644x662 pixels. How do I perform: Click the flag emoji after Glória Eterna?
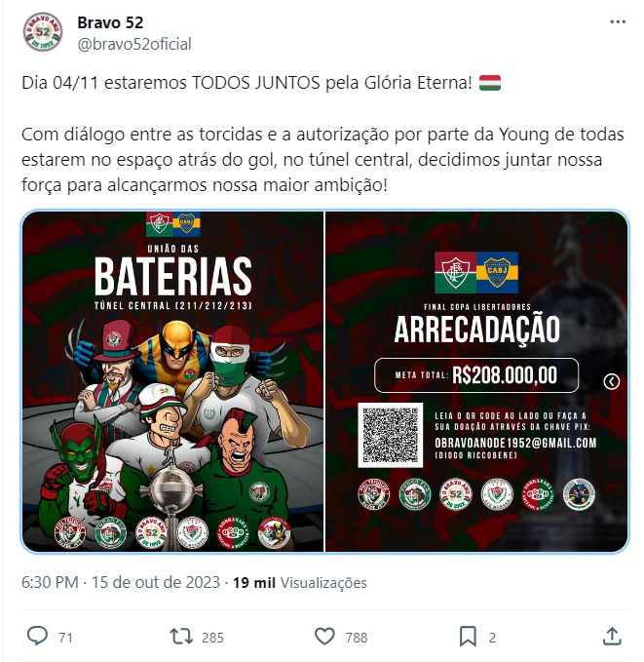(490, 83)
